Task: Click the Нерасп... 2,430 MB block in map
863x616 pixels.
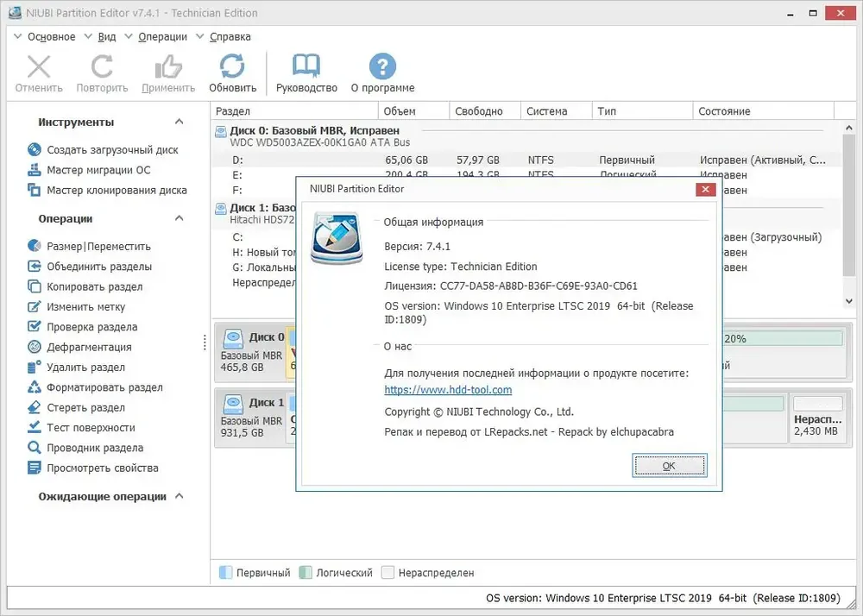Action: (x=818, y=418)
